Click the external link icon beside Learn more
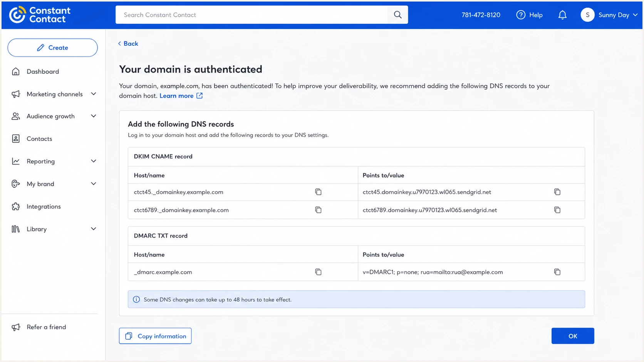This screenshot has width=644, height=362. click(x=200, y=96)
